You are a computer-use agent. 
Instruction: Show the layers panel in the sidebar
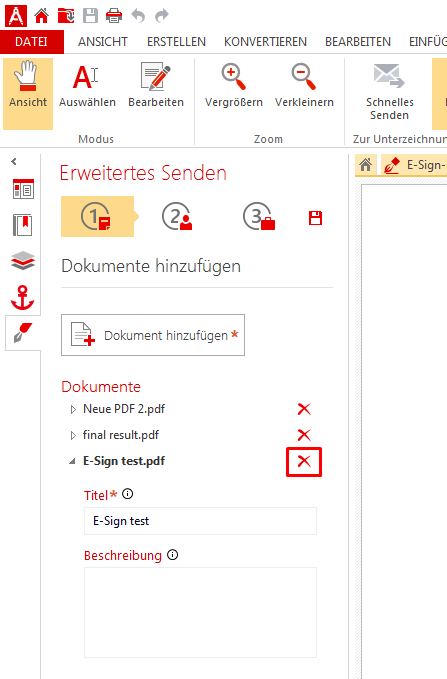(23, 261)
